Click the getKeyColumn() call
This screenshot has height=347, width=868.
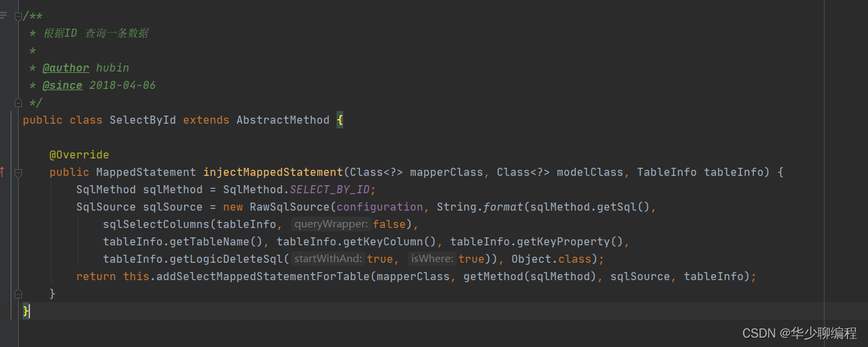pos(390,242)
